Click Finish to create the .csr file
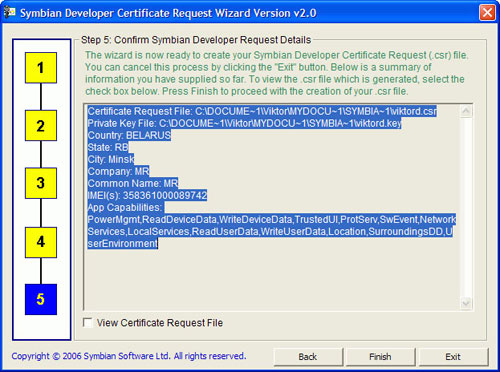This screenshot has height=372, width=500. [x=380, y=357]
